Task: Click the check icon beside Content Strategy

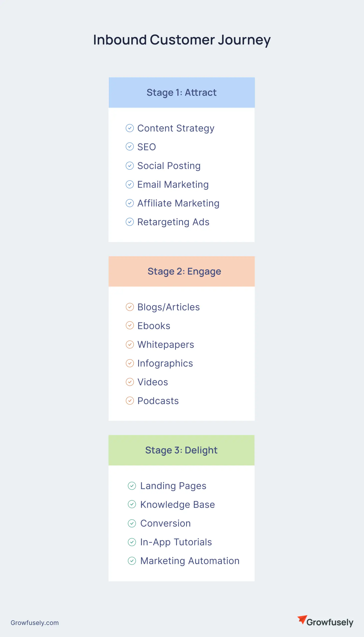Action: 129,128
